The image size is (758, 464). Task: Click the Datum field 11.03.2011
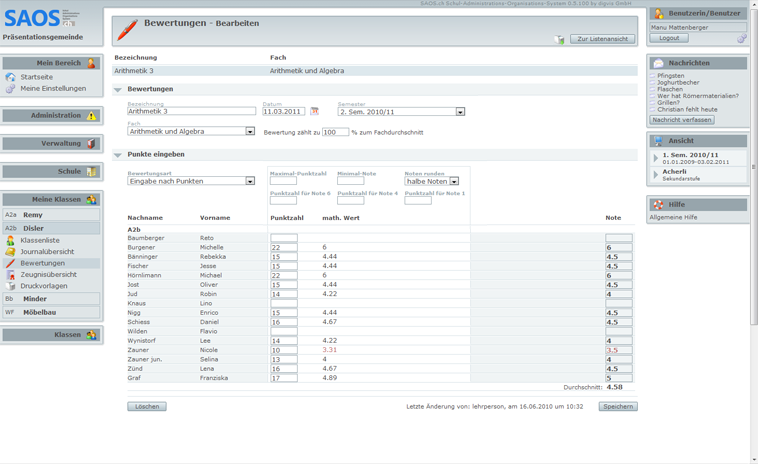[x=284, y=112]
